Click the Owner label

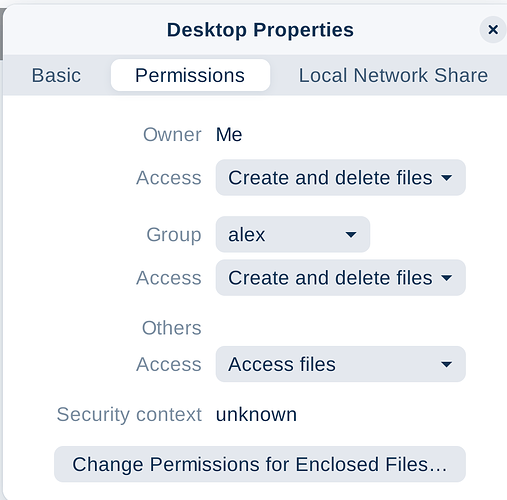click(172, 135)
